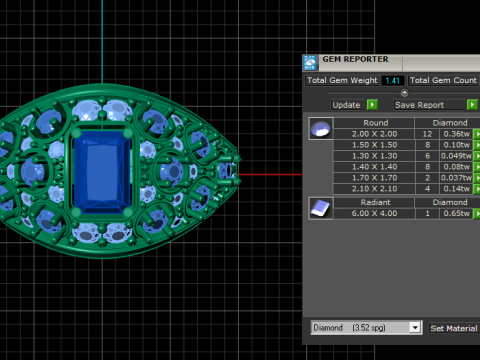
Task: Click green arrow on 2.00 X 2.00 row
Action: pos(477,134)
